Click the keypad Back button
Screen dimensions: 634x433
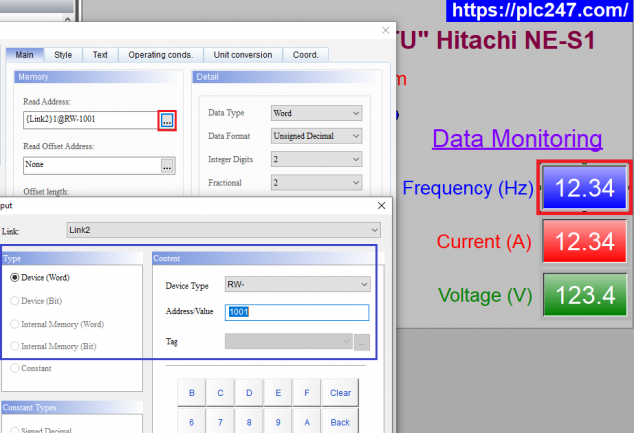pos(340,421)
